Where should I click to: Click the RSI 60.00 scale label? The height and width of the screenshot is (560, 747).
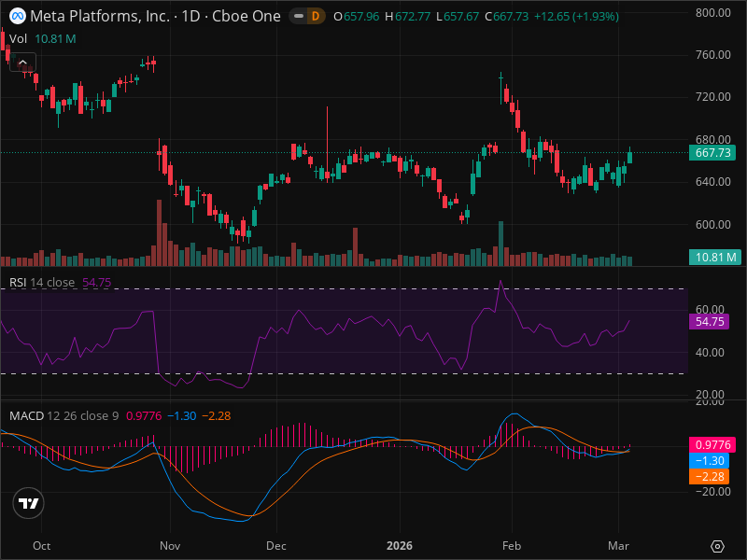(x=710, y=310)
